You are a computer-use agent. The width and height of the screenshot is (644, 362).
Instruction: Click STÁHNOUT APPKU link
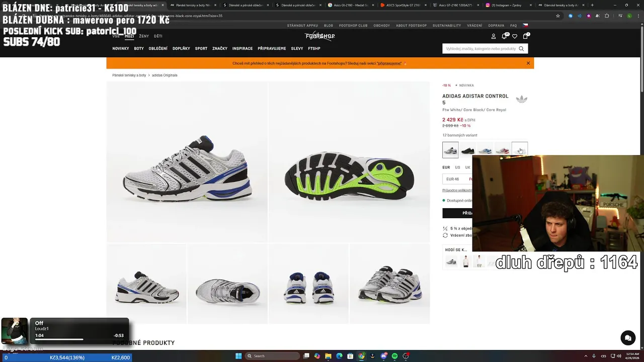(302, 26)
